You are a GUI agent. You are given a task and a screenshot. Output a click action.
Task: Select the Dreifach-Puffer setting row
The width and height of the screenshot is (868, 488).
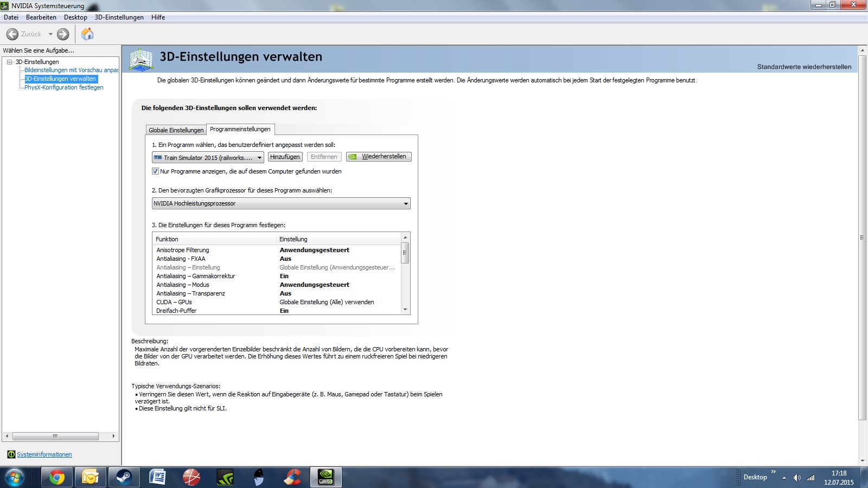coord(277,311)
